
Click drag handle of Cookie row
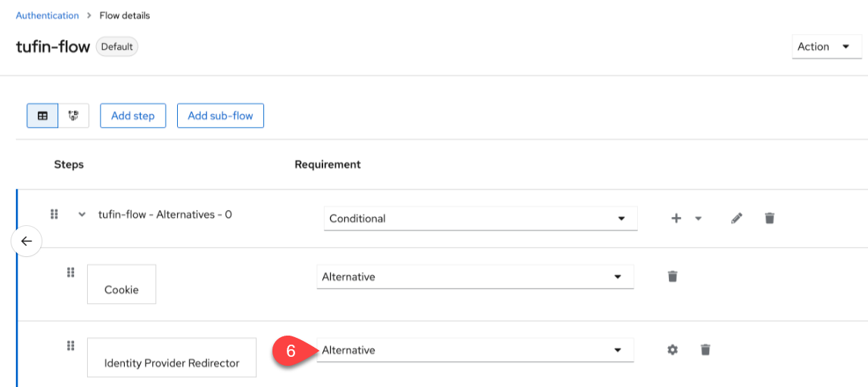[x=70, y=272]
